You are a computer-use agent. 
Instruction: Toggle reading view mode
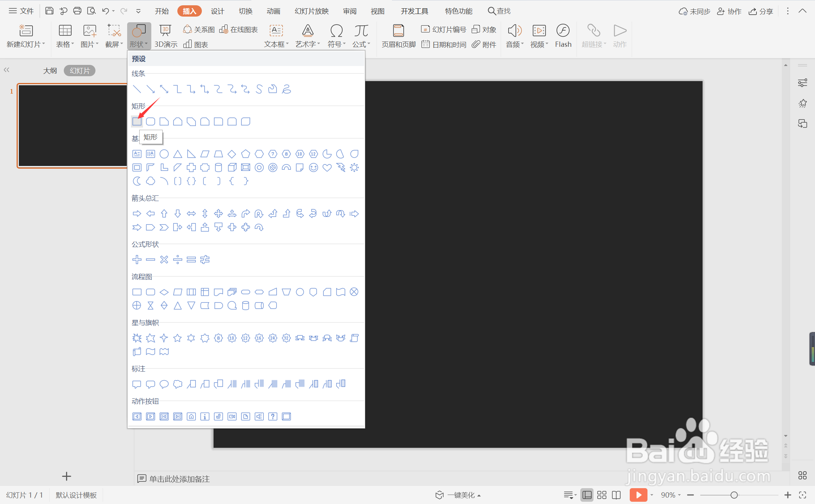click(616, 495)
